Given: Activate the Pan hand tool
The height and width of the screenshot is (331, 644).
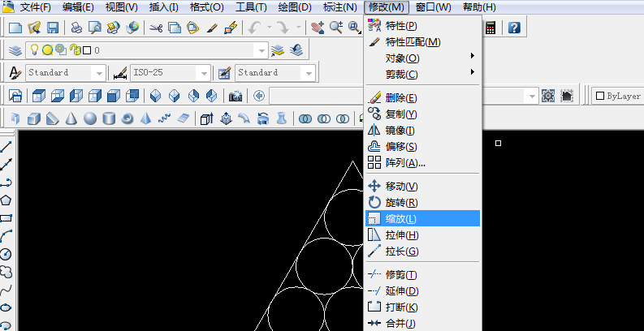Looking at the screenshot, I should point(318,28).
